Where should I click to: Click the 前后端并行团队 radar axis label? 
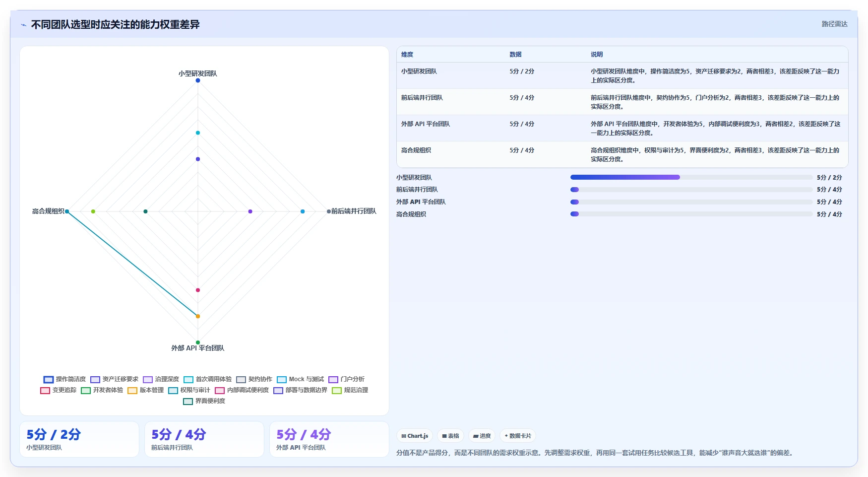(354, 211)
